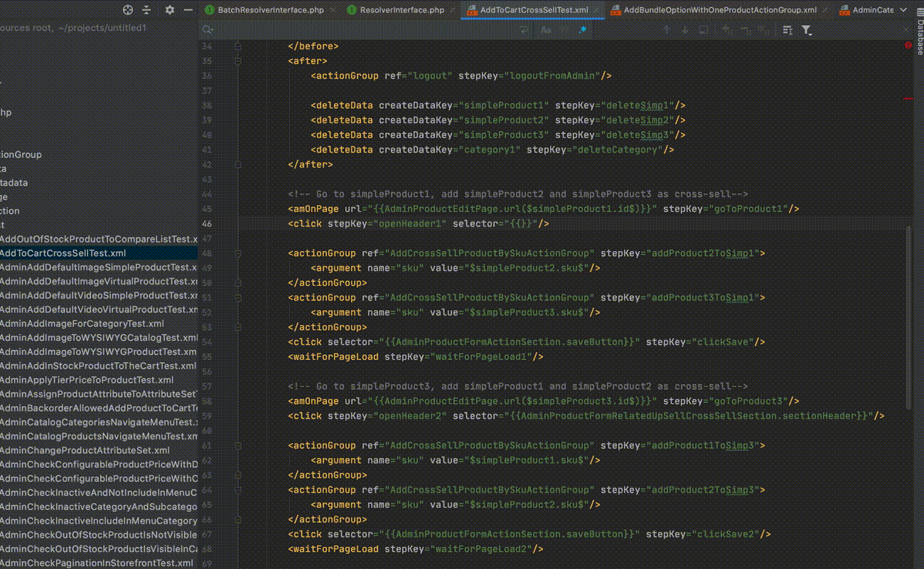Viewport: 924px width, 569px height.
Task: Open the search filter funnel icon
Action: [807, 30]
